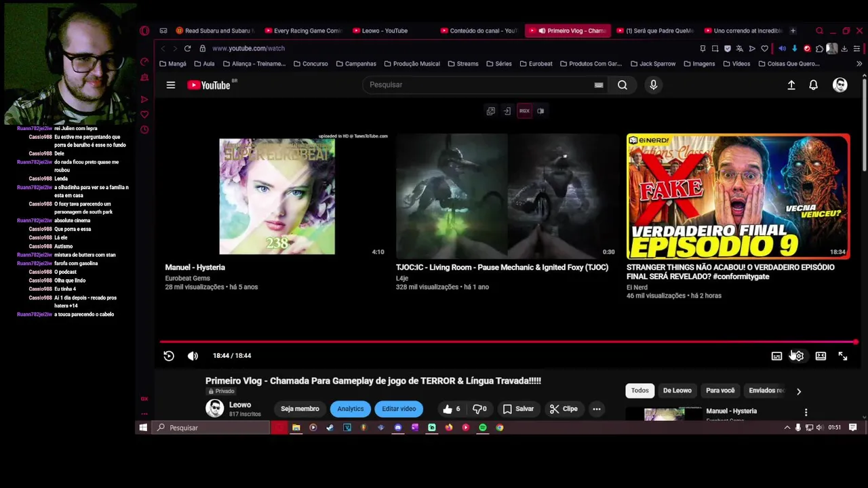868x488 pixels.
Task: Mute the video using the speaker icon
Action: tap(193, 356)
